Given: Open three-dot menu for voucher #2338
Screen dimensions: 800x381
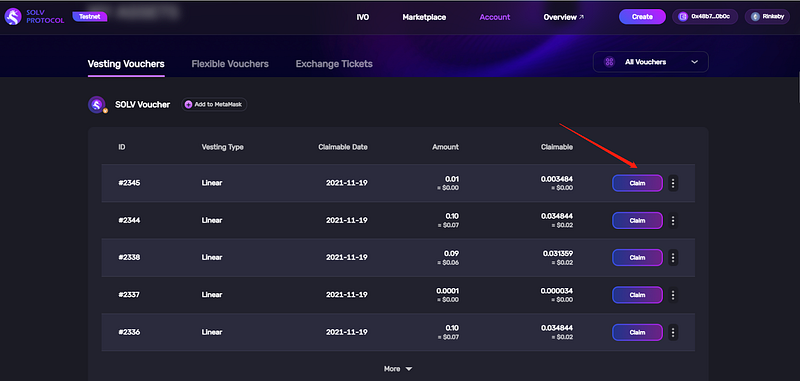Looking at the screenshot, I should [x=673, y=258].
